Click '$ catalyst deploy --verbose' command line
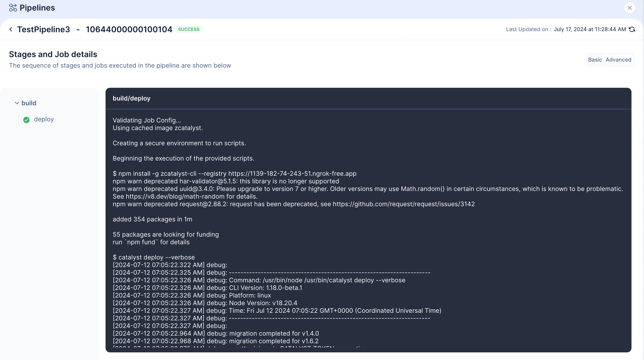Image resolution: width=644 pixels, height=360 pixels. point(153,257)
